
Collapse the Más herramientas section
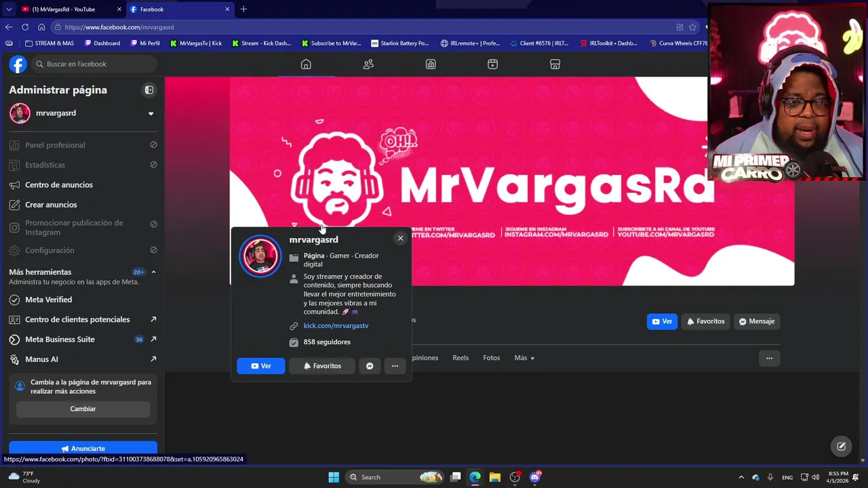[153, 272]
